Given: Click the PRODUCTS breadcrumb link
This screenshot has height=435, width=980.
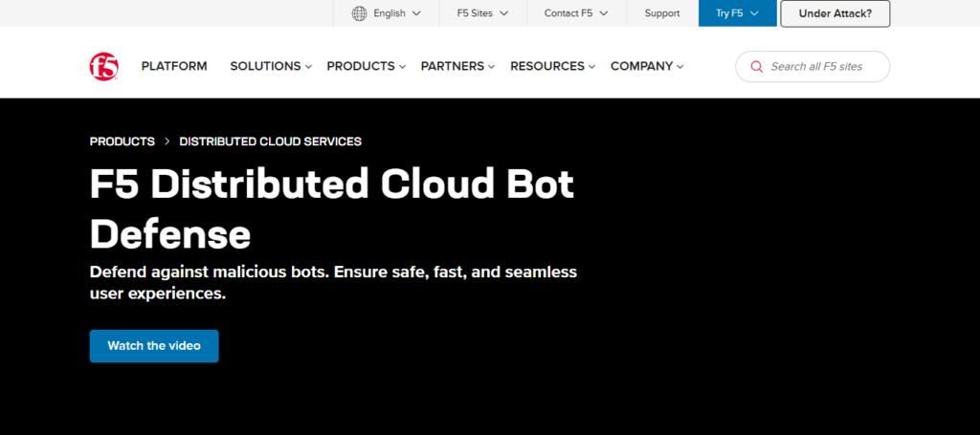Looking at the screenshot, I should (x=122, y=141).
